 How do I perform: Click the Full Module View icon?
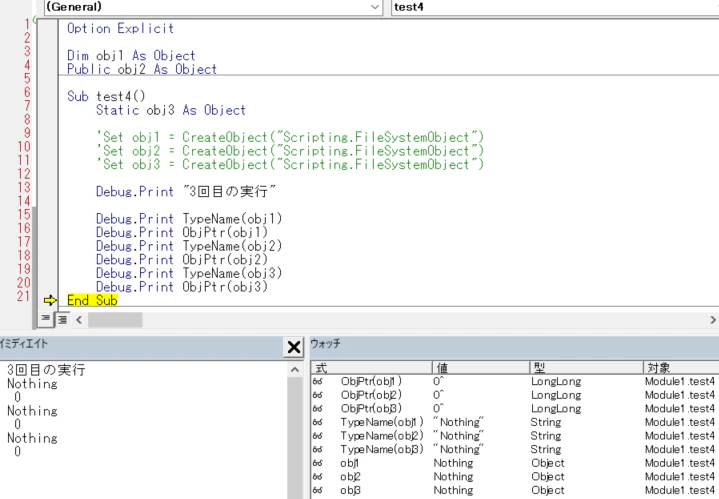62,319
